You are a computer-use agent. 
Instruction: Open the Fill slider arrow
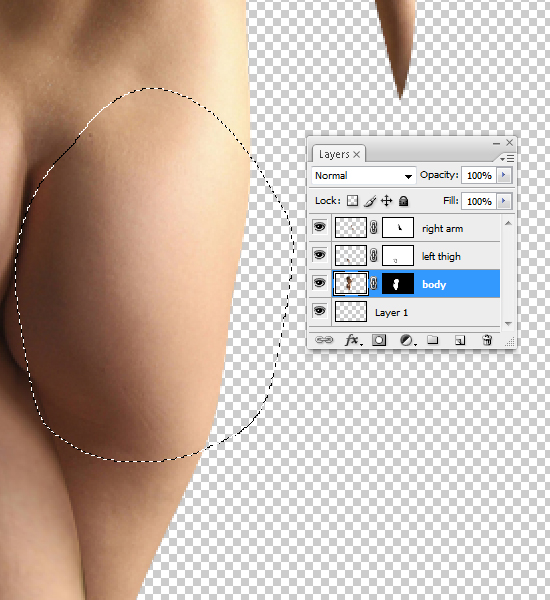point(504,201)
